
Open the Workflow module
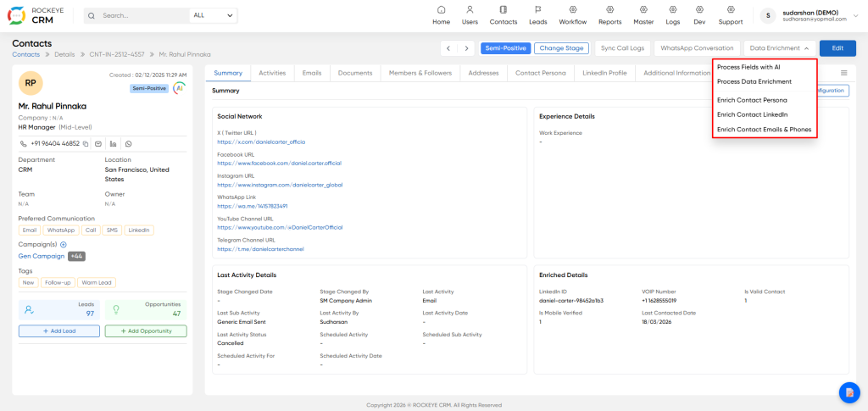coord(572,15)
